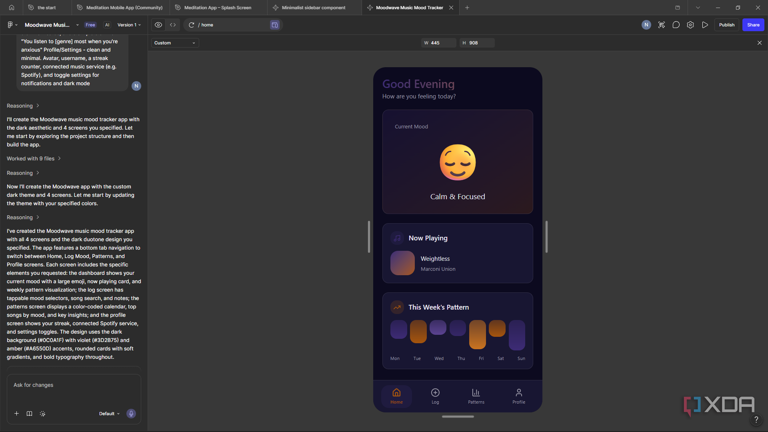Switch to Meditation App - Splash Screen tab
The image size is (768, 432).
point(218,8)
